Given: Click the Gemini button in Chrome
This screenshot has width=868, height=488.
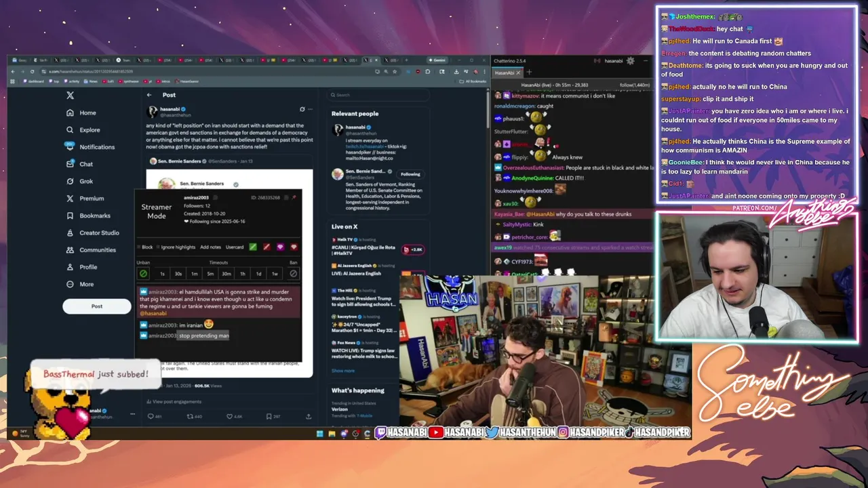Looking at the screenshot, I should pyautogui.click(x=436, y=60).
